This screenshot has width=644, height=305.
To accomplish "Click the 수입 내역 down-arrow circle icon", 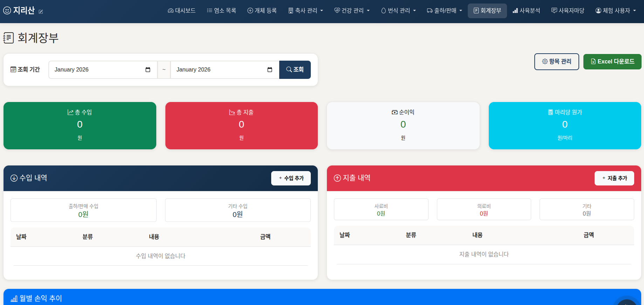I will (x=14, y=178).
